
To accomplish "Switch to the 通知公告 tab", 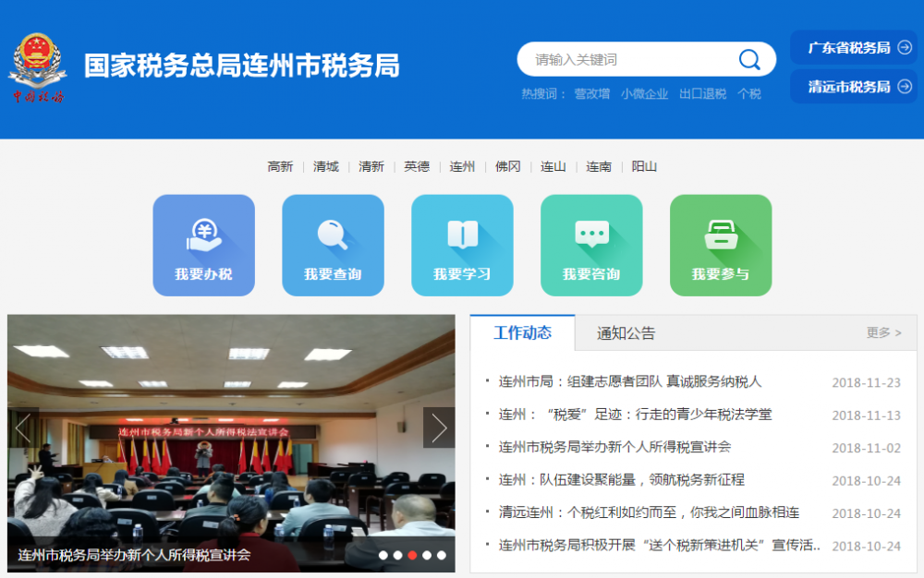I will point(624,333).
